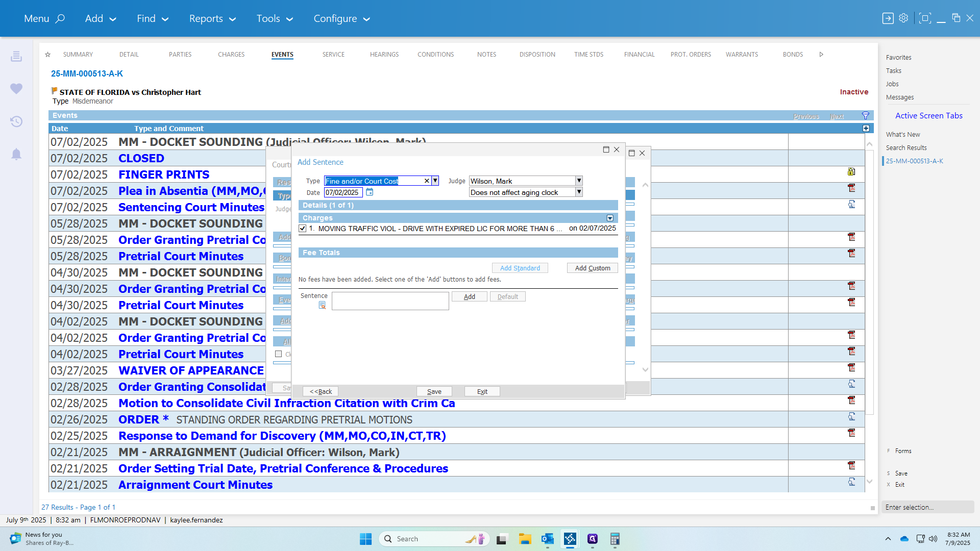Open Outlook from the taskbar
980x551 pixels.
(548, 539)
